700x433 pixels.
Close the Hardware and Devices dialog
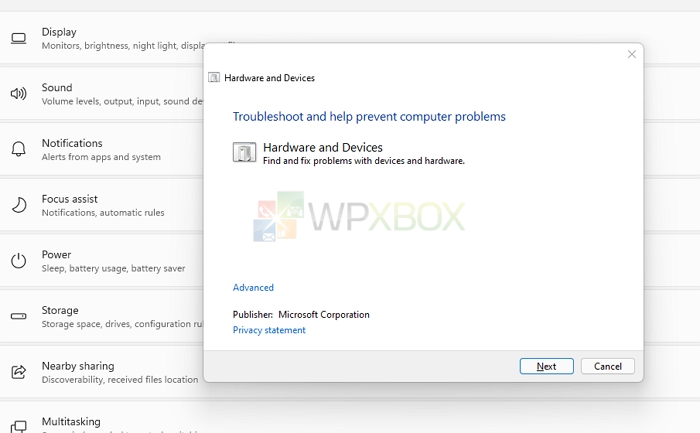pos(632,54)
